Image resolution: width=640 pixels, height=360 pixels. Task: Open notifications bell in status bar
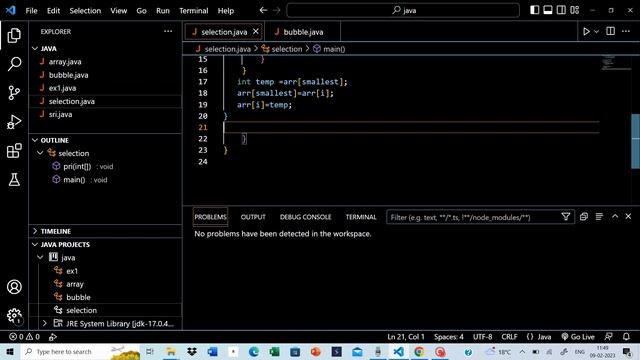click(626, 337)
